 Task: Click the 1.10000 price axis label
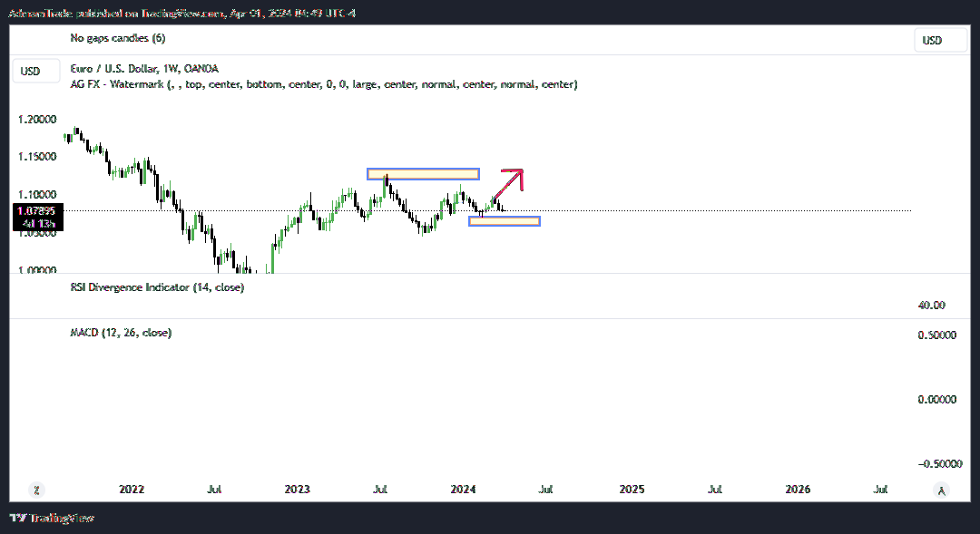37,195
